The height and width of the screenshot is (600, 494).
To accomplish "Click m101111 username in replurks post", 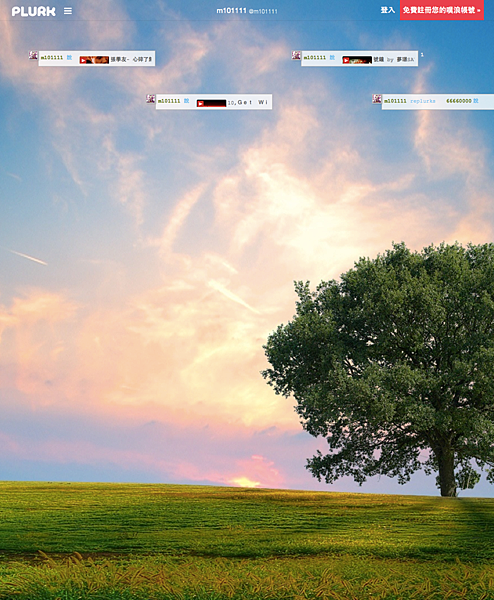I will click(395, 101).
